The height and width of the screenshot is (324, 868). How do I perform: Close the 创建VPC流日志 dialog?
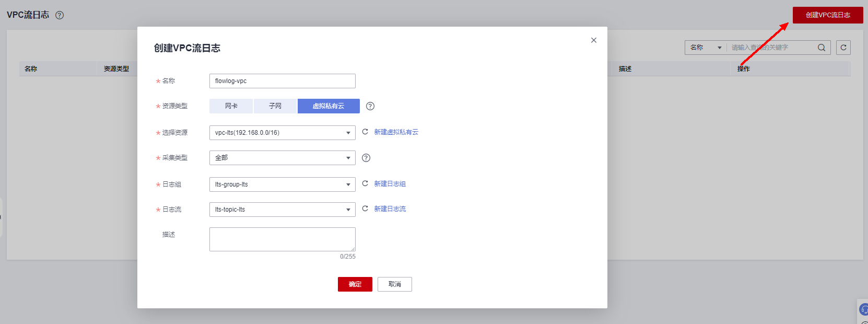coord(593,40)
